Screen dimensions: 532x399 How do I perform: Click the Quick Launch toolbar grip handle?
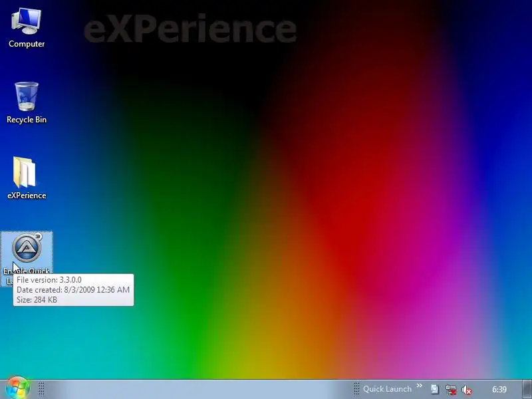pos(356,389)
